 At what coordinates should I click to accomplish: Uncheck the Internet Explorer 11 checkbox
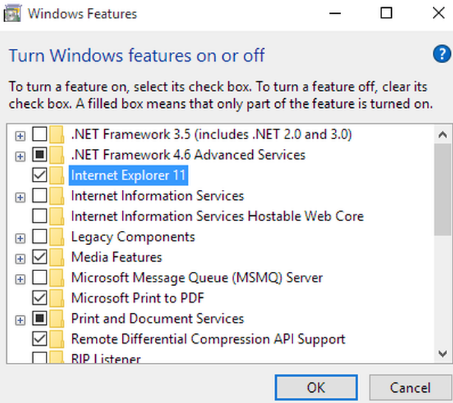(40, 175)
